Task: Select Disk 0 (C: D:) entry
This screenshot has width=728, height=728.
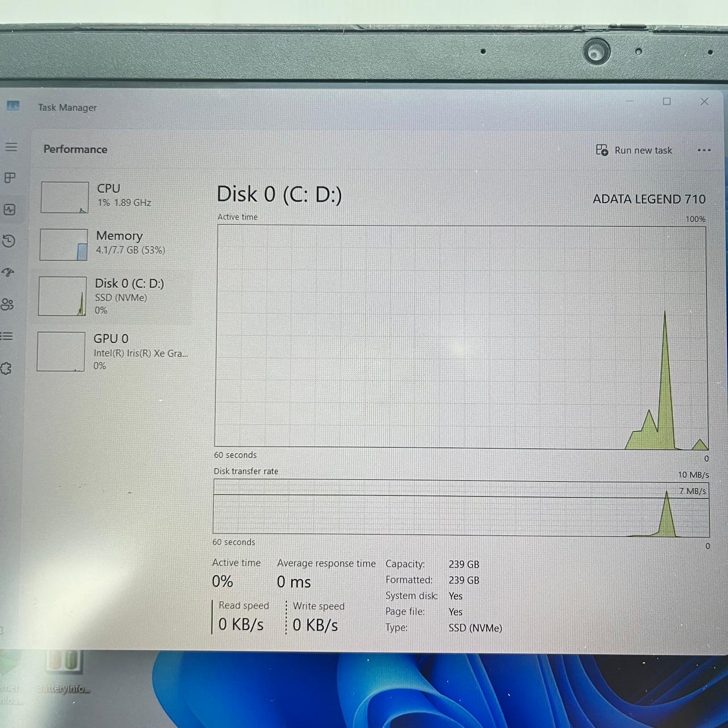Action: click(x=114, y=296)
